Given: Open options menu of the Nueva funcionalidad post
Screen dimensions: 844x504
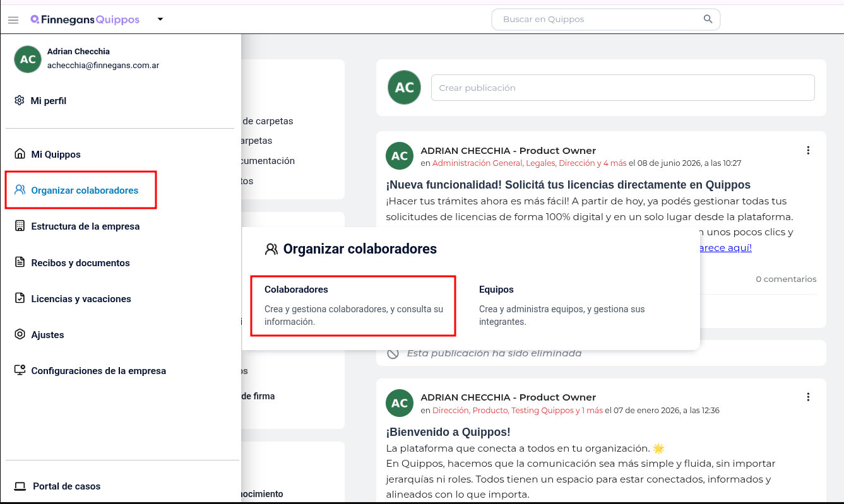Looking at the screenshot, I should pos(808,150).
